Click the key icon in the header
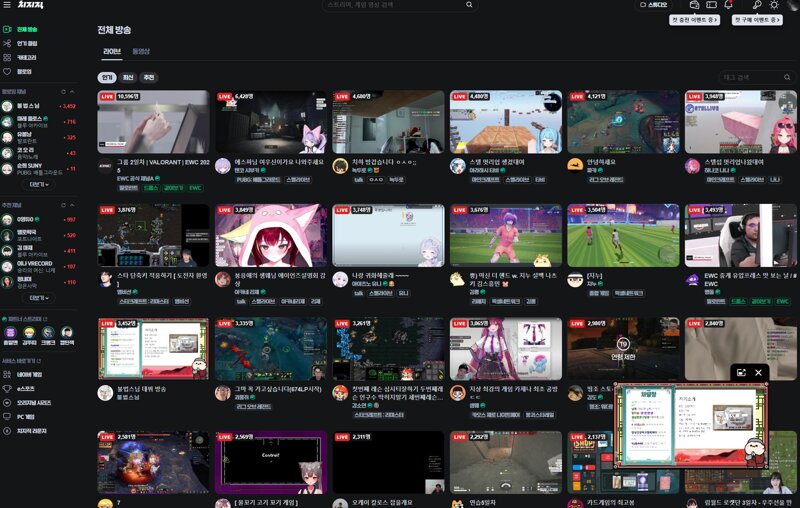The height and width of the screenshot is (508, 800). pyautogui.click(x=757, y=5)
